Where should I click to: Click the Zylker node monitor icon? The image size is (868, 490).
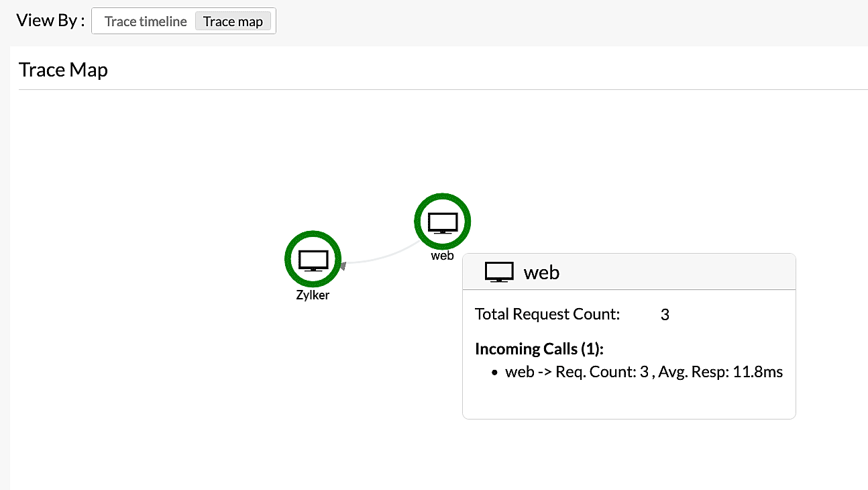[x=313, y=259]
